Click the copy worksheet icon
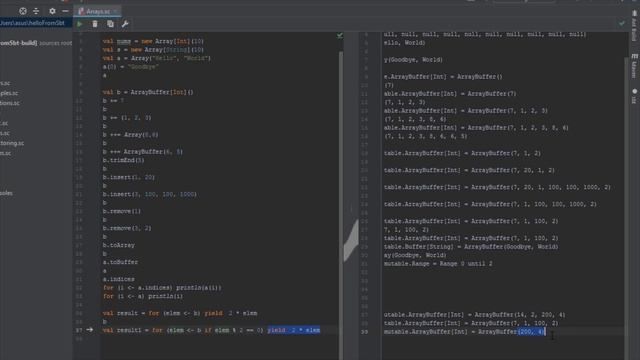 [x=110, y=24]
